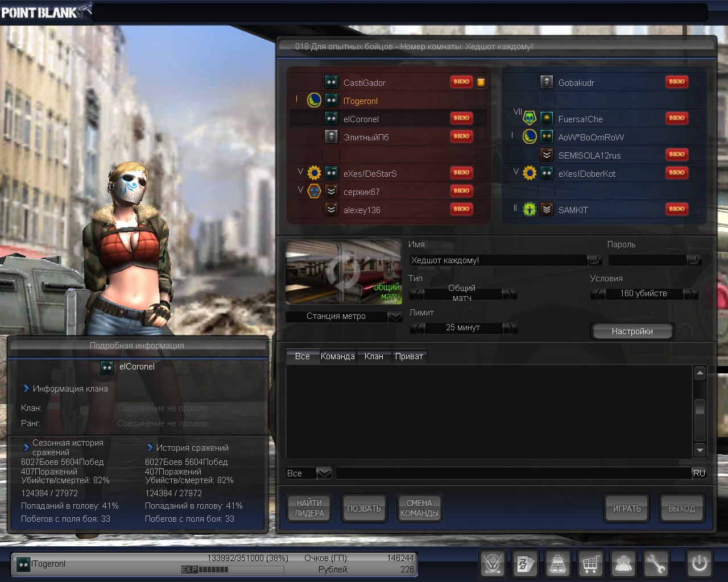728x582 pixels.
Task: Open the backpack inventory icon
Action: (558, 564)
